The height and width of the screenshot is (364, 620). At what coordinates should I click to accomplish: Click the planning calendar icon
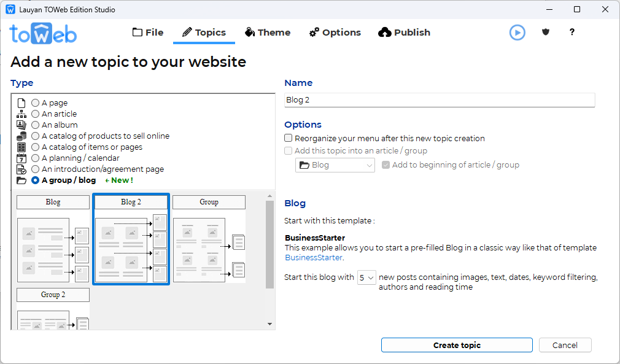(x=21, y=158)
